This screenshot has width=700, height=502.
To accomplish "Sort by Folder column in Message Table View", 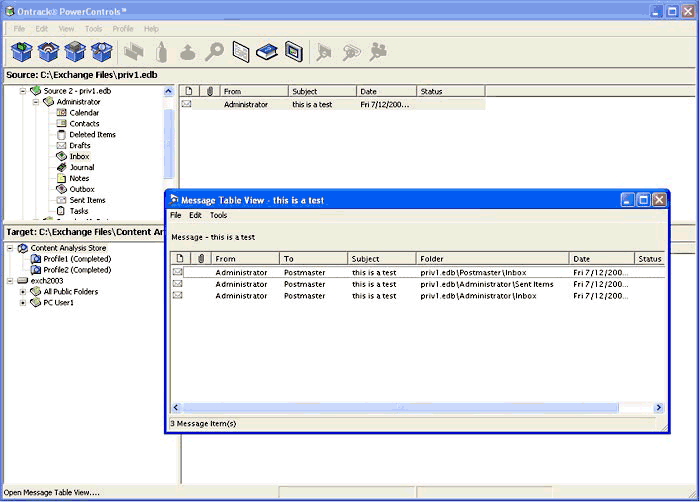I will coord(492,259).
